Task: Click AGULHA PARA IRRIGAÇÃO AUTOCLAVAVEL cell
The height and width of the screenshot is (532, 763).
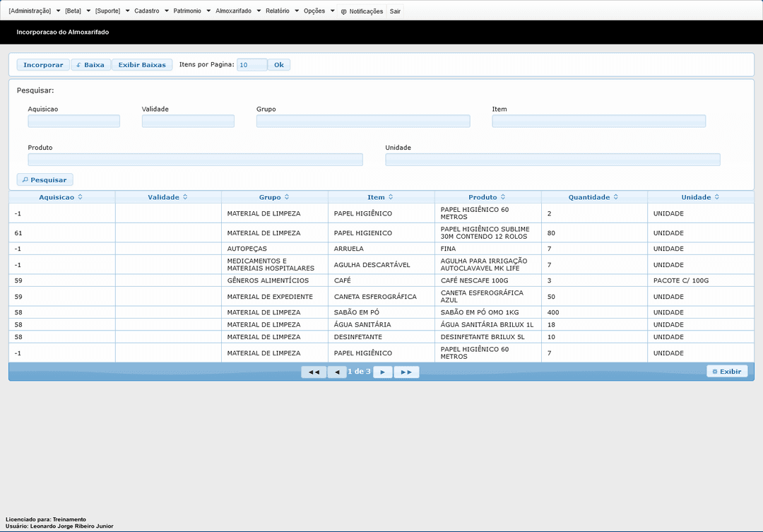Action: point(488,265)
